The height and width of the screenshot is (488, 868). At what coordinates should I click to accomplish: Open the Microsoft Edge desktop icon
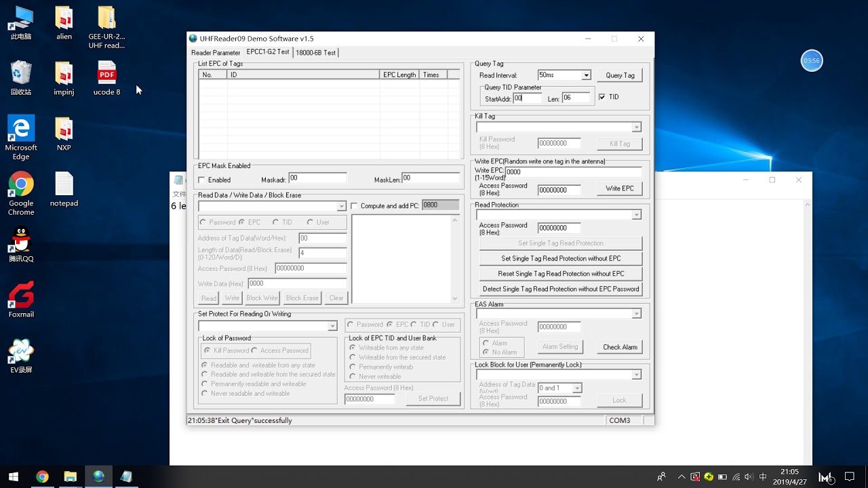click(x=21, y=138)
